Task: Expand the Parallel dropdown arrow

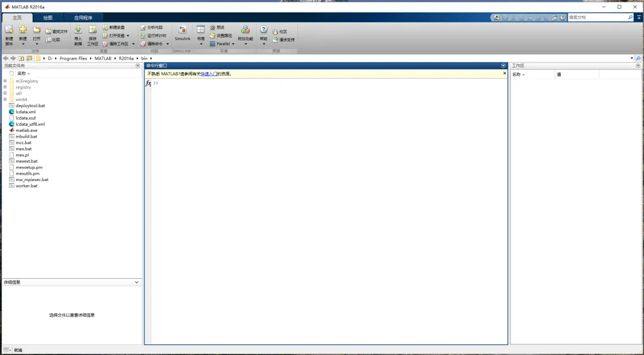Action: [233, 44]
